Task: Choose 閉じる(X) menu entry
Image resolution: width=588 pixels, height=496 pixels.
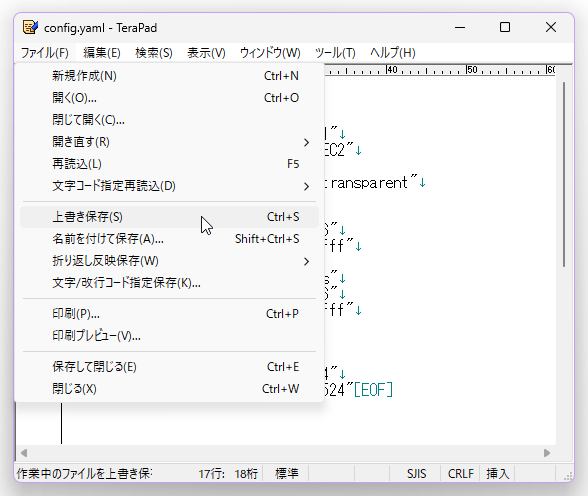Action: coord(170,389)
